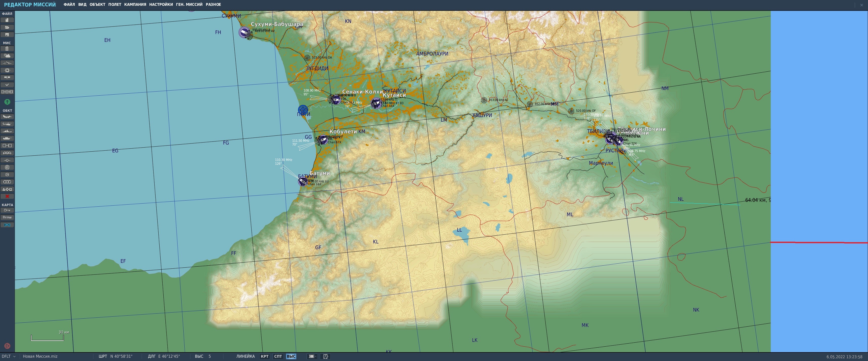Click the ЛИНЕЙКА label in status bar
The image size is (868, 361).
245,356
